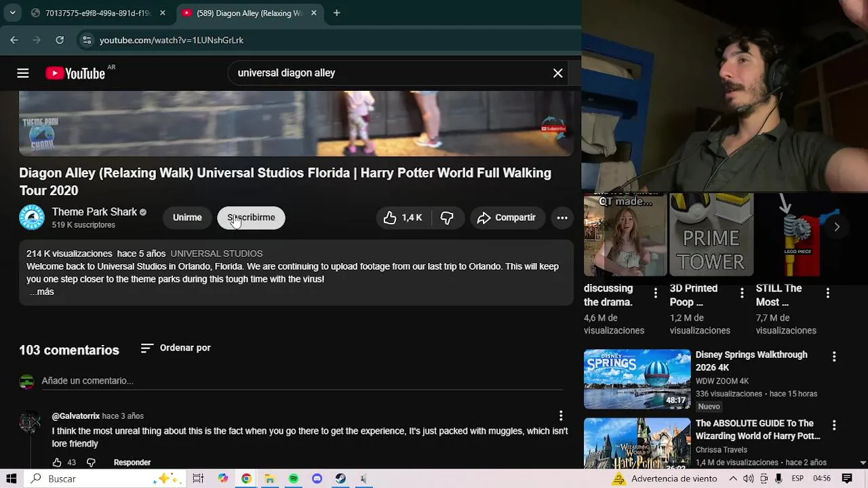Clear the search box with X icon
Screen dimensions: 868x488
pyautogui.click(x=557, y=73)
